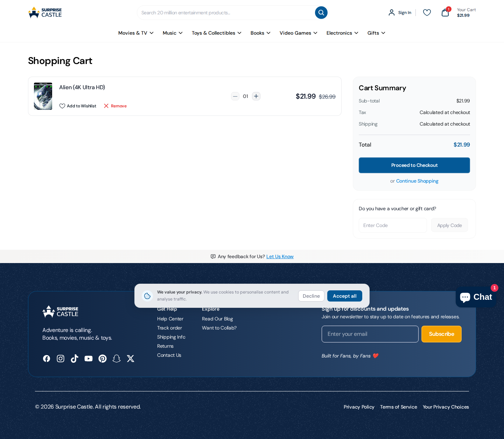Open wishlist heart icon in header
Screen dimensions: 504x439
tap(427, 13)
